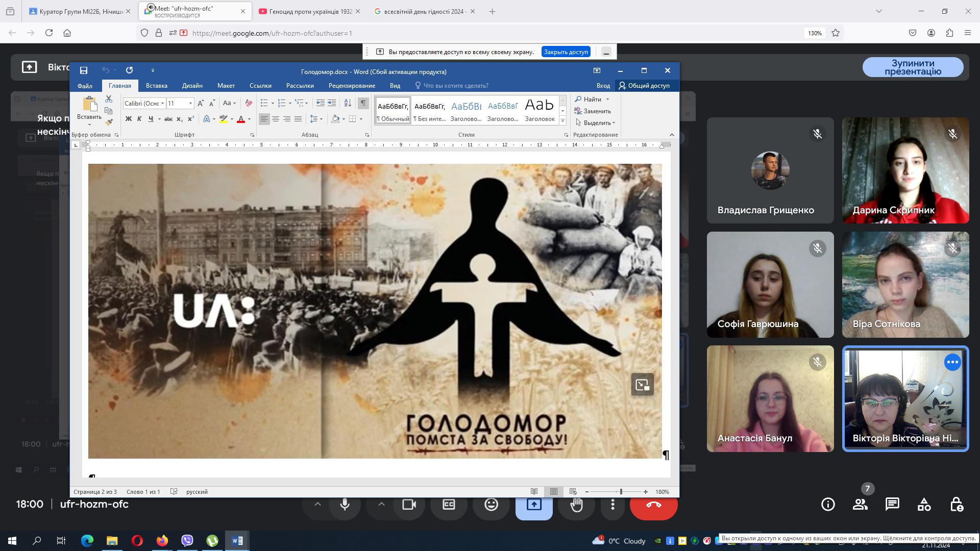Click the Закрыть доступ button
The width and height of the screenshot is (980, 551).
pos(566,52)
